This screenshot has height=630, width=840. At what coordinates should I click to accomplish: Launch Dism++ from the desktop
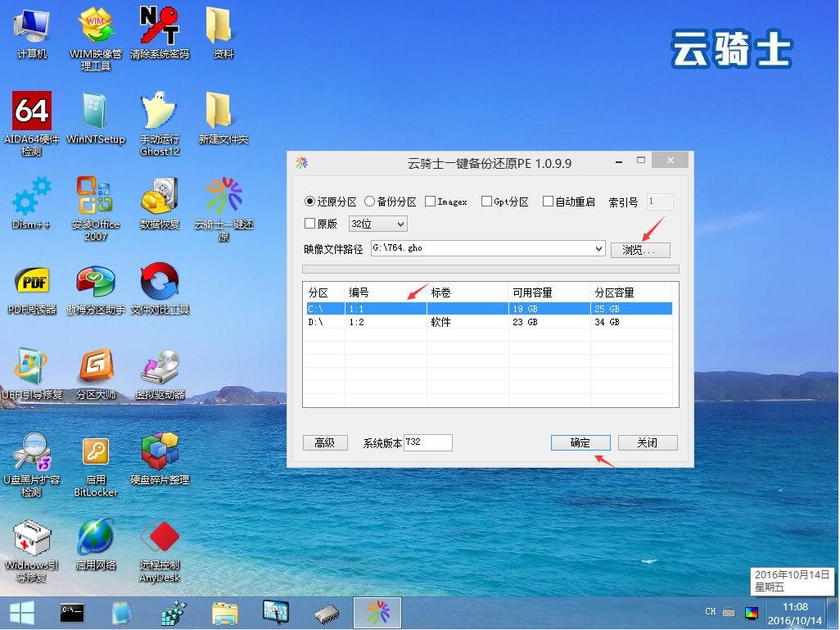click(x=31, y=197)
